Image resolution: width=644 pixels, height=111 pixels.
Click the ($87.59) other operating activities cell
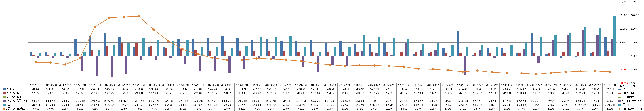click(36, 101)
